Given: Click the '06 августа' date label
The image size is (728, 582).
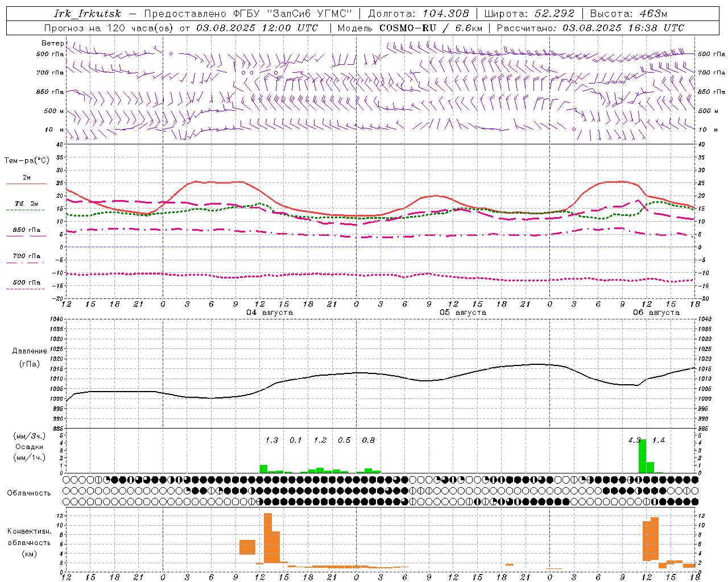Looking at the screenshot, I should (656, 313).
